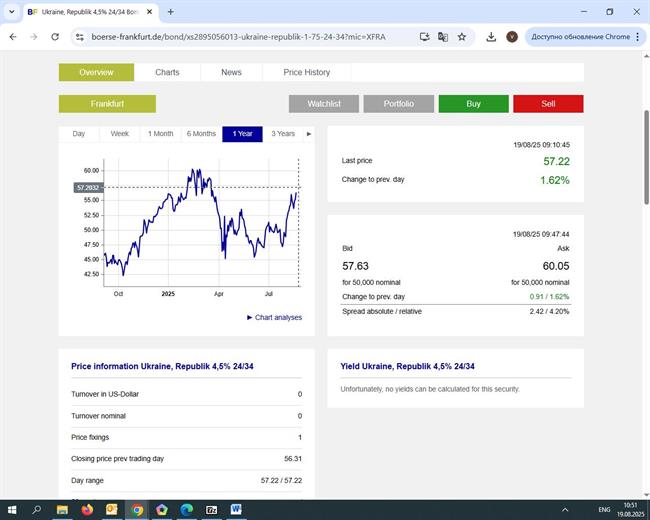
Task: Click the Turnover nominal row
Action: 187,416
